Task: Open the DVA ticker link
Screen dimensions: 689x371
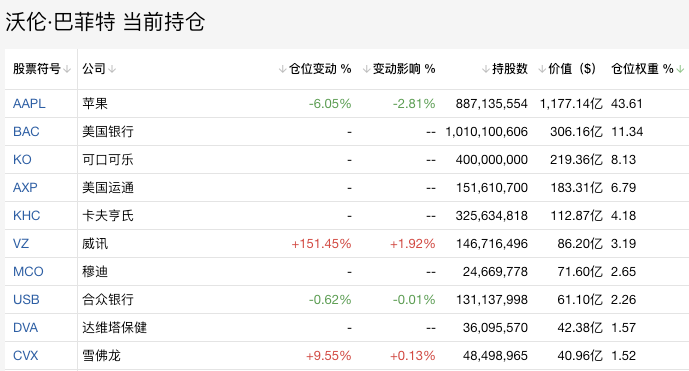Action: pyautogui.click(x=25, y=327)
